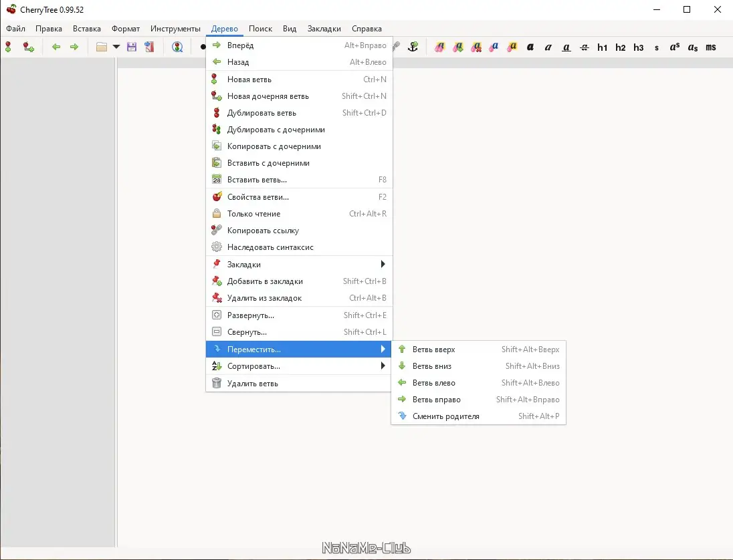Expand the 'Сортировать...' submenu
733x560 pixels.
[299, 366]
